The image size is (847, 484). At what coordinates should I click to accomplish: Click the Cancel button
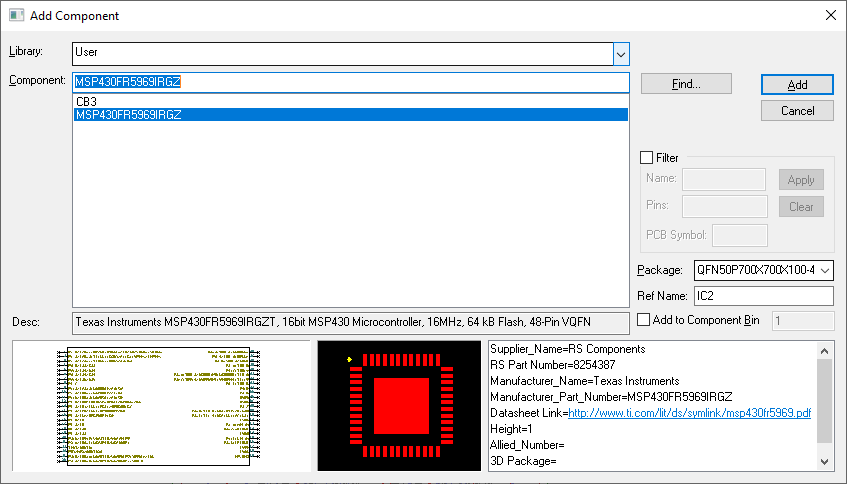click(x=797, y=111)
